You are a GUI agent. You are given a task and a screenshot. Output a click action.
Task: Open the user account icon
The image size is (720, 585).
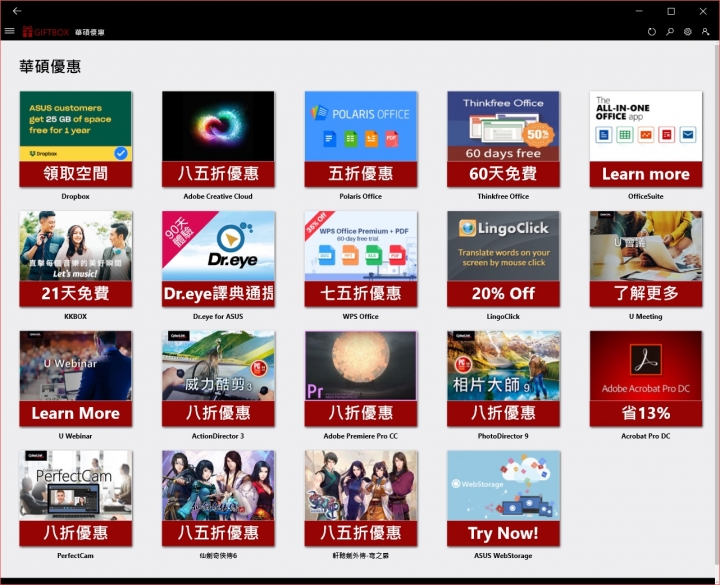[x=705, y=32]
